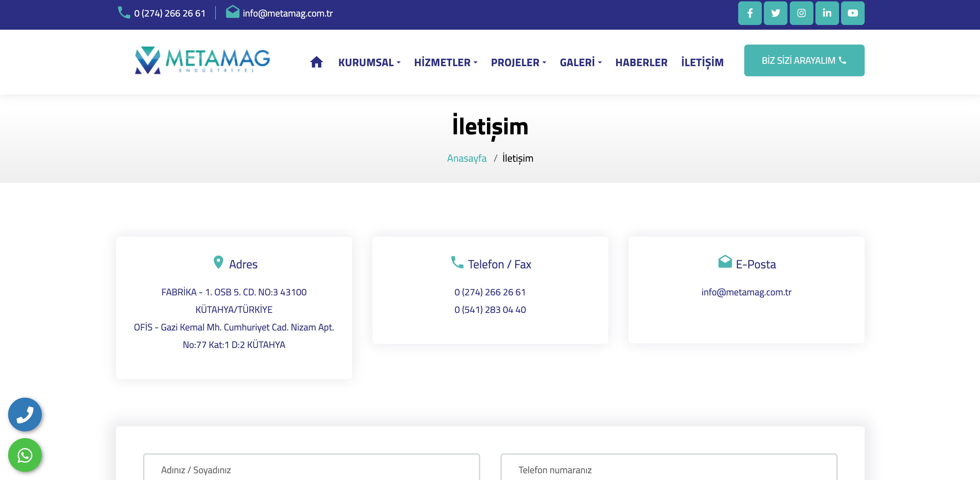The height and width of the screenshot is (480, 980).
Task: Open the HABERLER menu item
Action: (x=641, y=62)
